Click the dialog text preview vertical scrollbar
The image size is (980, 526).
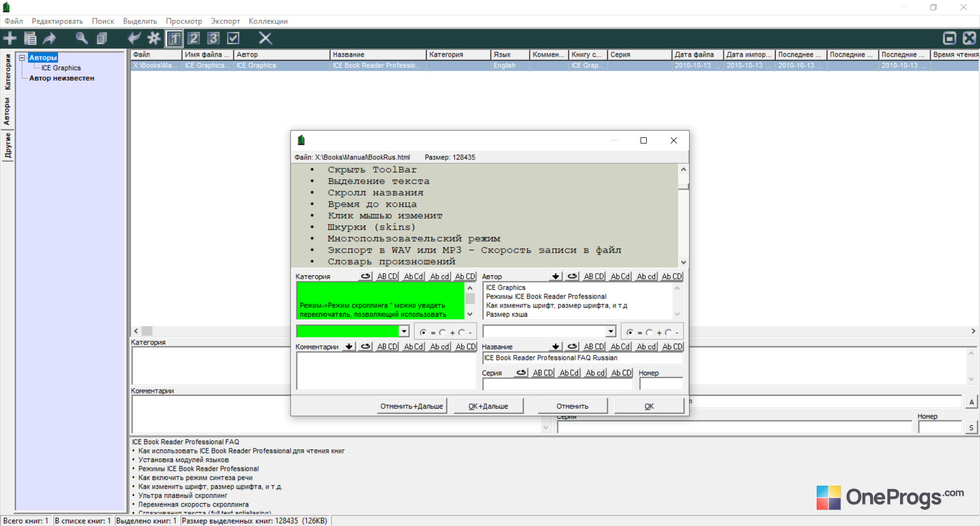click(x=683, y=216)
